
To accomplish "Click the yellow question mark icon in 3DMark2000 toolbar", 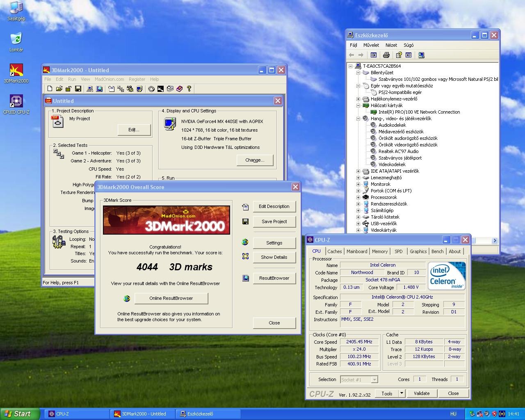I will [189, 89].
